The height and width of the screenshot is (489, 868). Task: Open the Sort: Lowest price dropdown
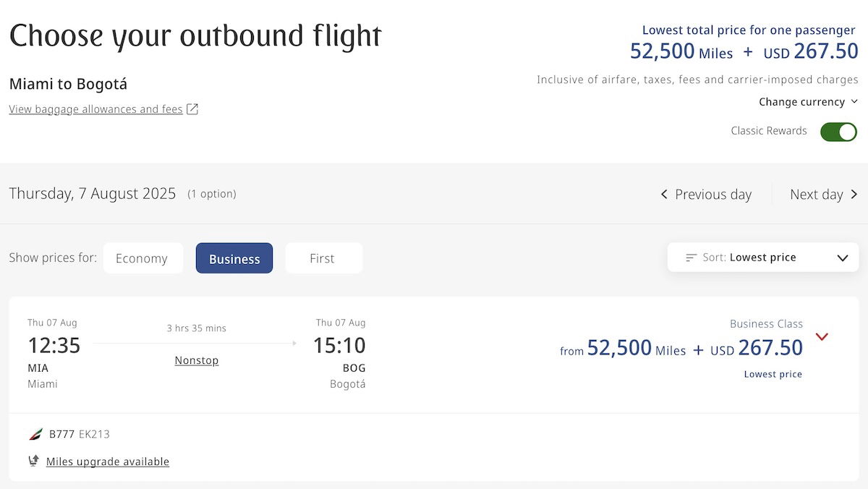point(763,258)
